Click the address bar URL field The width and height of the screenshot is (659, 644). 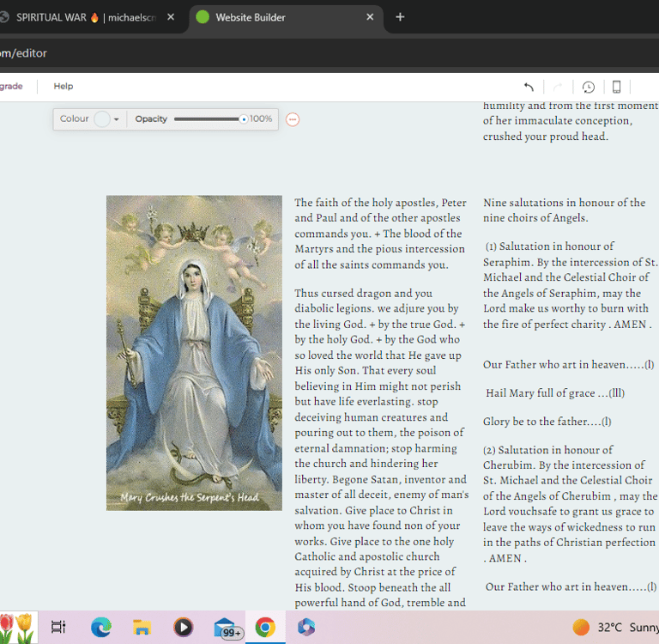pyautogui.click(x=329, y=53)
